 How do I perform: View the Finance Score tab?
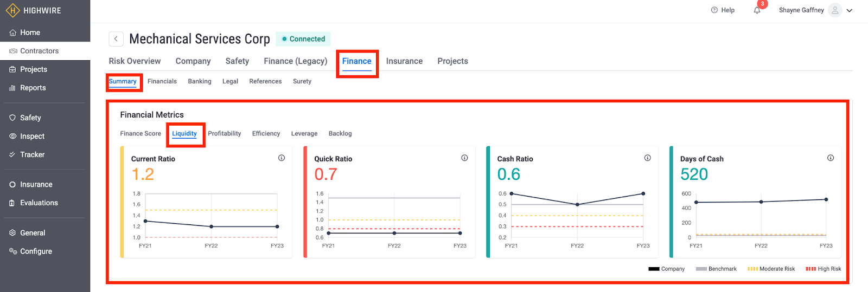coord(141,134)
